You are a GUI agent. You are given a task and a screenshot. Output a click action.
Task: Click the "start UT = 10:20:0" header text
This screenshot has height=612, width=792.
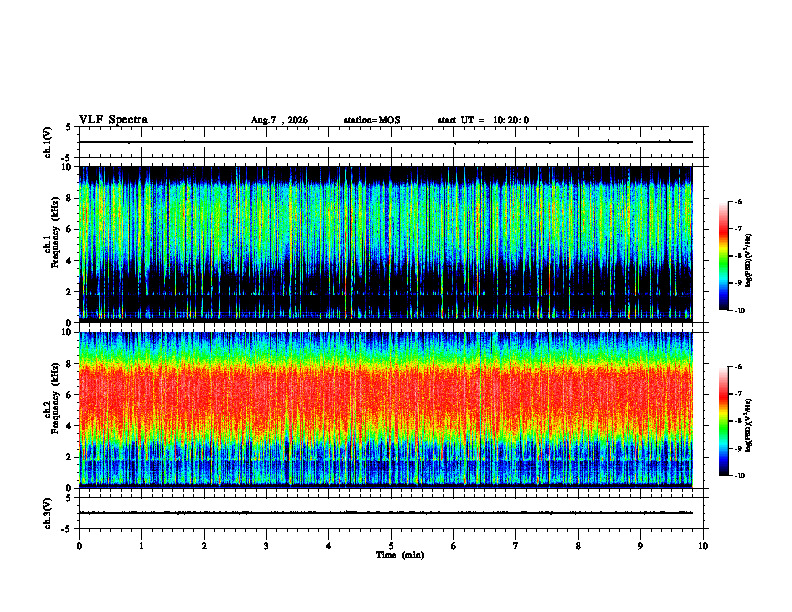pos(483,120)
